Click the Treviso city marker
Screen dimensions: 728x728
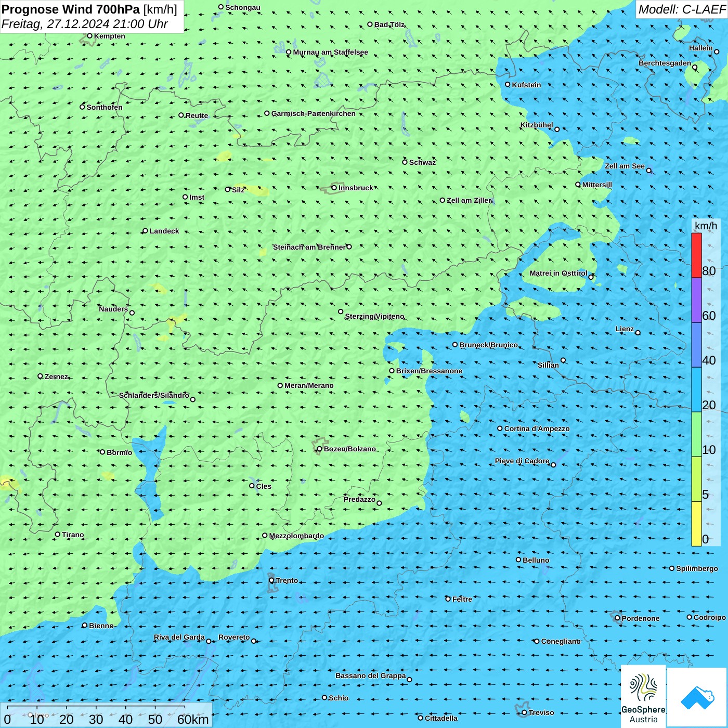[x=525, y=712]
